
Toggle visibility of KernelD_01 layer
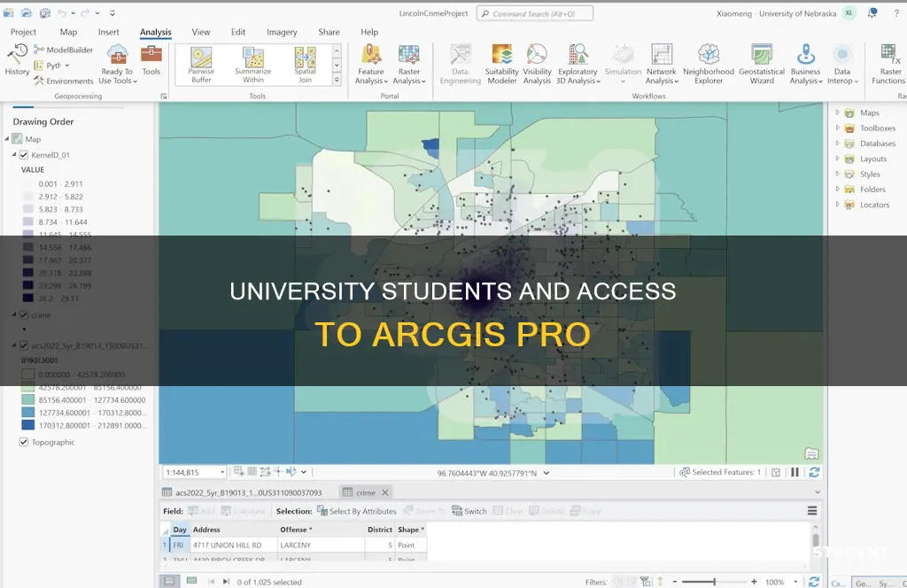click(x=24, y=155)
